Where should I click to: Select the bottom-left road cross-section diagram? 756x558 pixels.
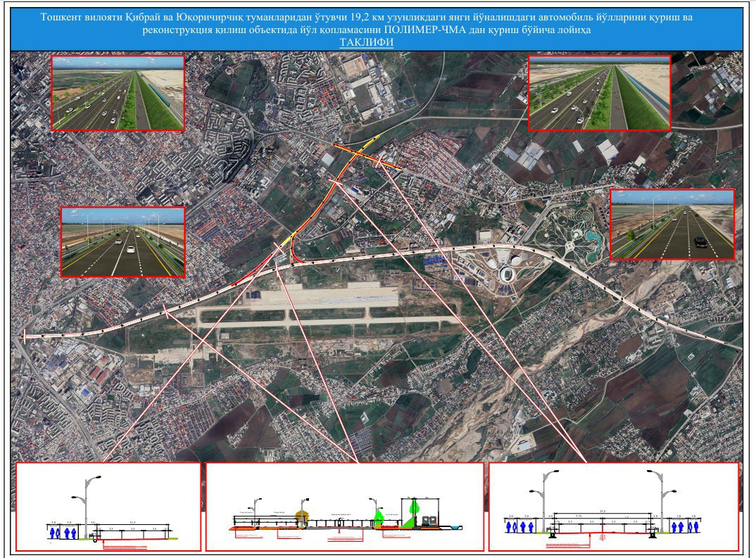108,506
